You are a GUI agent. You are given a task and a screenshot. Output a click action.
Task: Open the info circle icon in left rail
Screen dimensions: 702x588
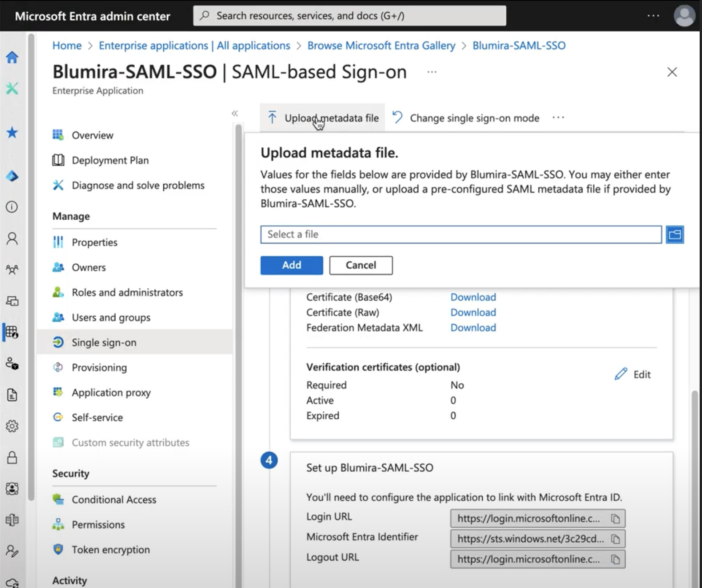click(12, 207)
